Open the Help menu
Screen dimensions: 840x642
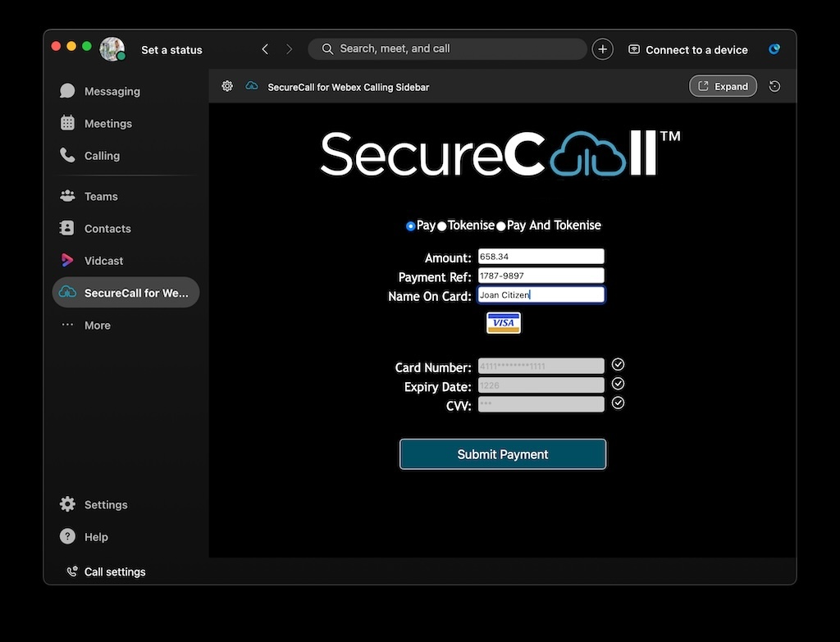tap(126, 536)
